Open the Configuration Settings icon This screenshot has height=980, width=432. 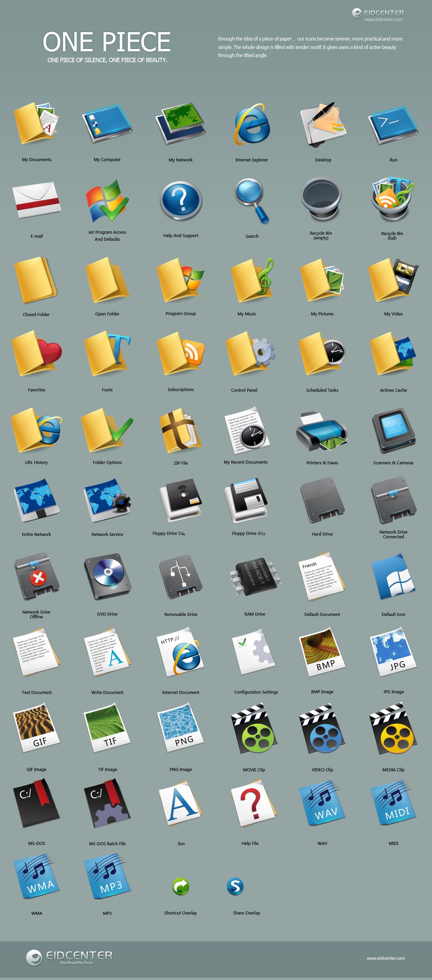point(253,651)
